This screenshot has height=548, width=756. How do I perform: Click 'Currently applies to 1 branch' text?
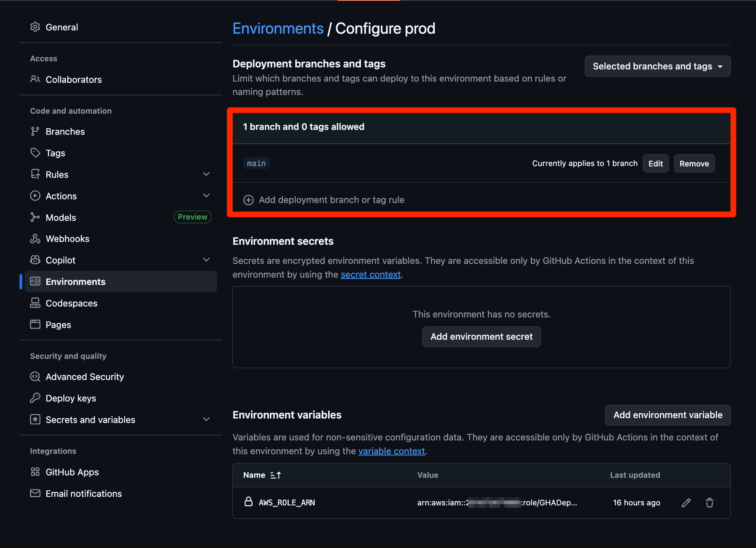(584, 164)
